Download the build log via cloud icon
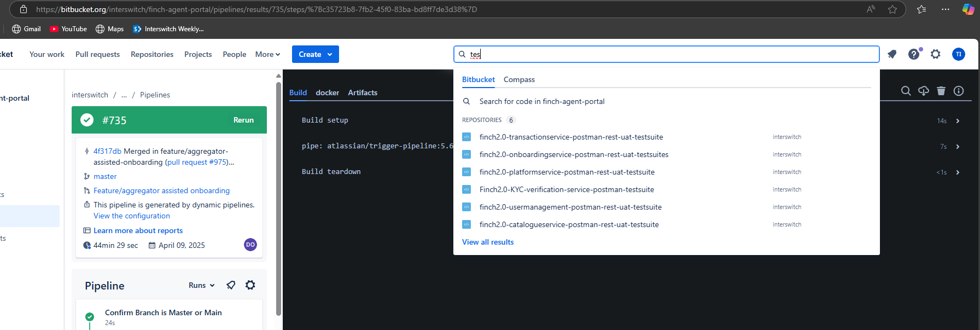Viewport: 980px width, 330px height. point(923,91)
